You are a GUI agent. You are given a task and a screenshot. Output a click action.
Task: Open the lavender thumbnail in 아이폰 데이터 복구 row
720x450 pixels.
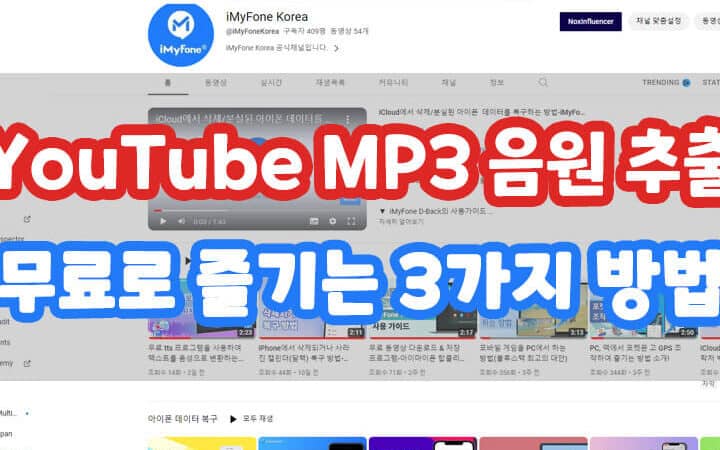point(644,444)
